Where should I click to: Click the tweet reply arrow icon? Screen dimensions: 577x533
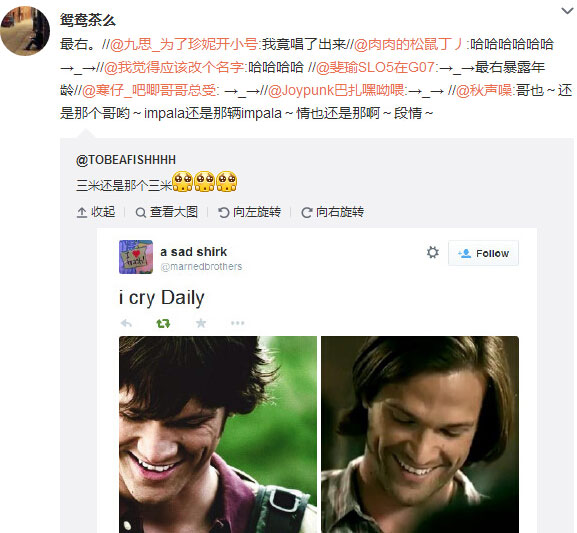click(126, 323)
